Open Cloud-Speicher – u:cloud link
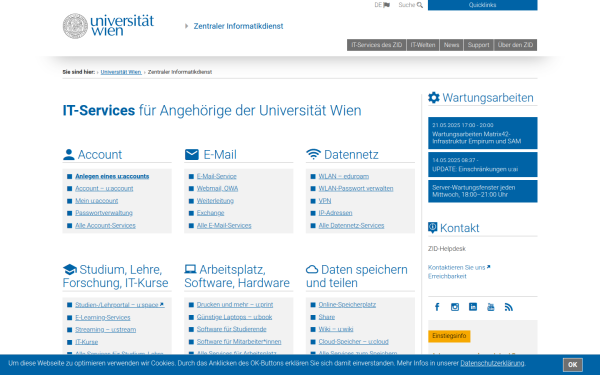The image size is (600, 375). point(354,342)
